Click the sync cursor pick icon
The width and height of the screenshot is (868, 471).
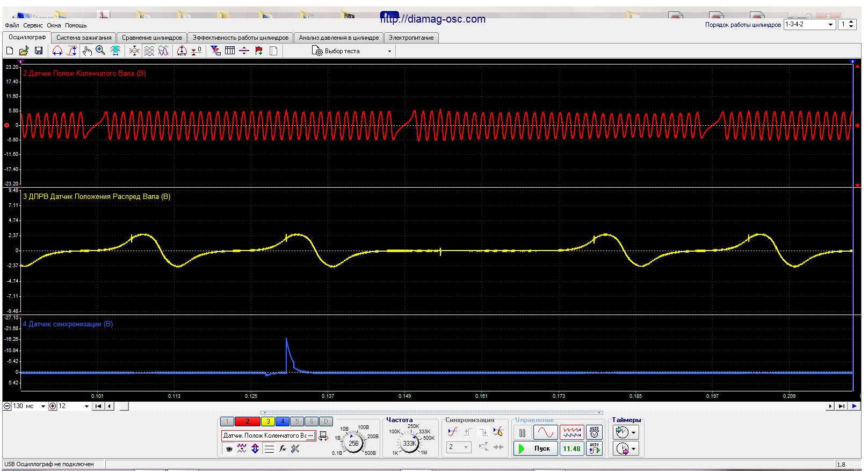[x=498, y=432]
